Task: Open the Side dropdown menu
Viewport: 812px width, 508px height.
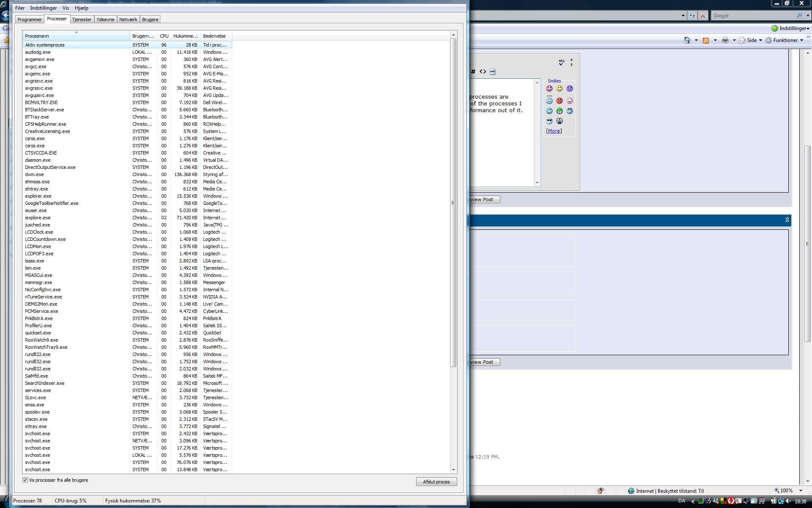Action: [751, 40]
